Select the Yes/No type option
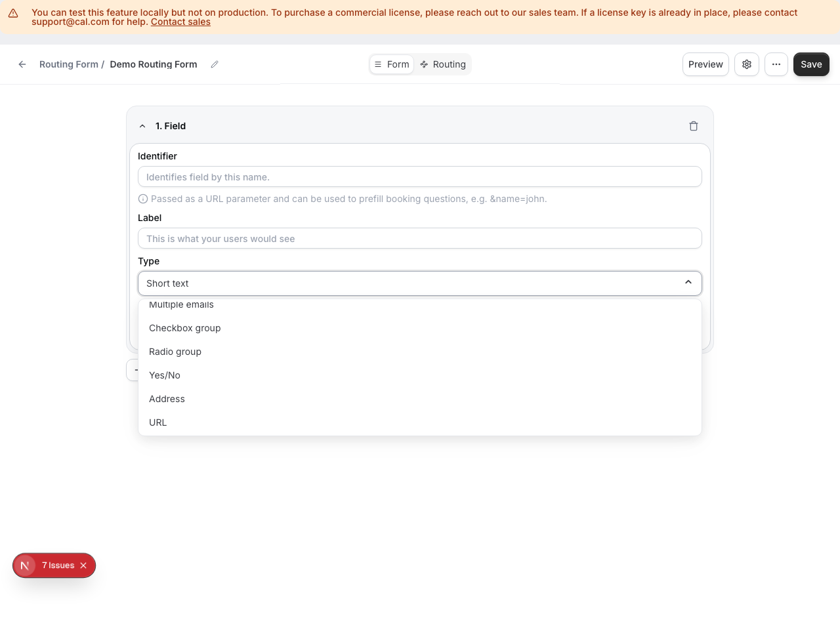Image resolution: width=840 pixels, height=635 pixels. tap(165, 375)
